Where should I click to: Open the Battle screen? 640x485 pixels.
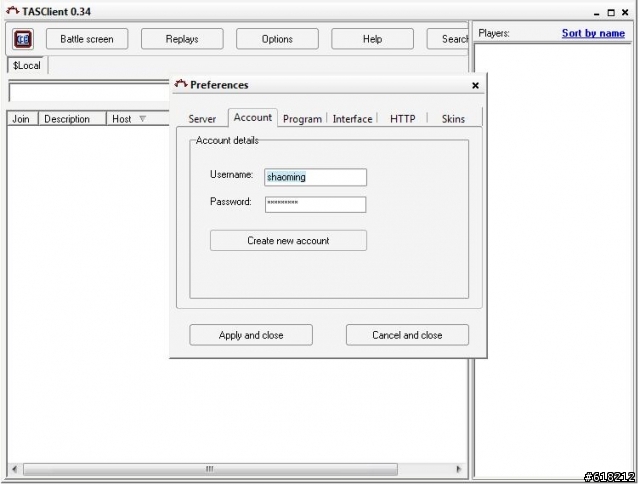coord(87,39)
